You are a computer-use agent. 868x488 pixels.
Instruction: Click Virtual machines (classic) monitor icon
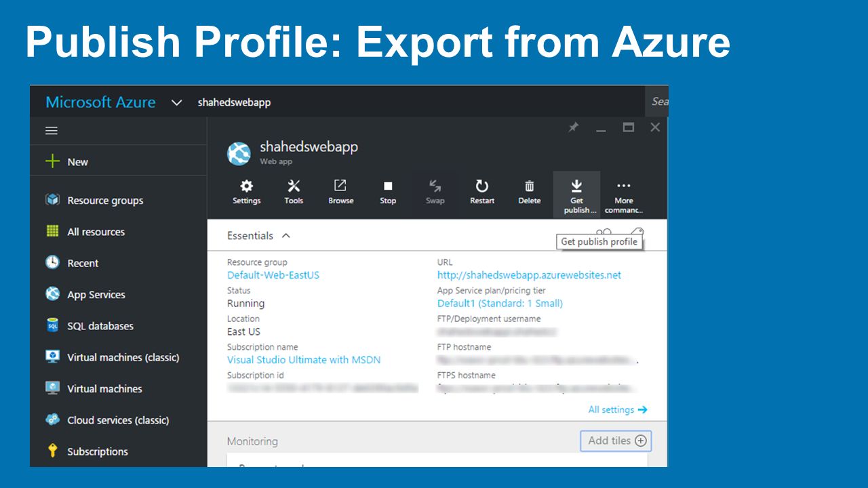coord(52,357)
